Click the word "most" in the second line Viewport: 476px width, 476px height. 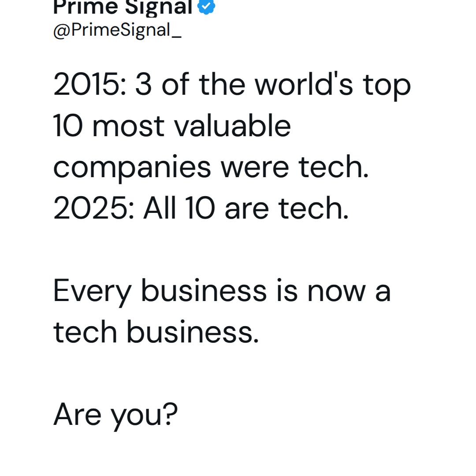(x=128, y=126)
